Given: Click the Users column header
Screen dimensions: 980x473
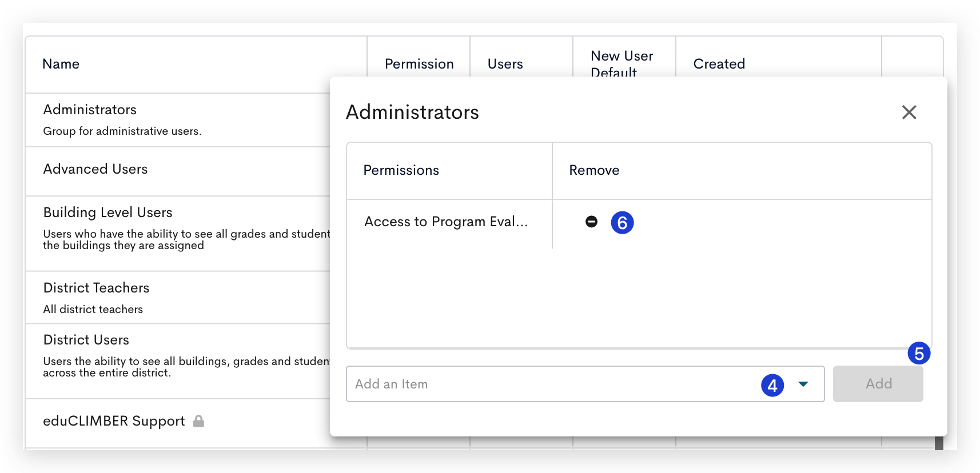Looking at the screenshot, I should coord(505,64).
